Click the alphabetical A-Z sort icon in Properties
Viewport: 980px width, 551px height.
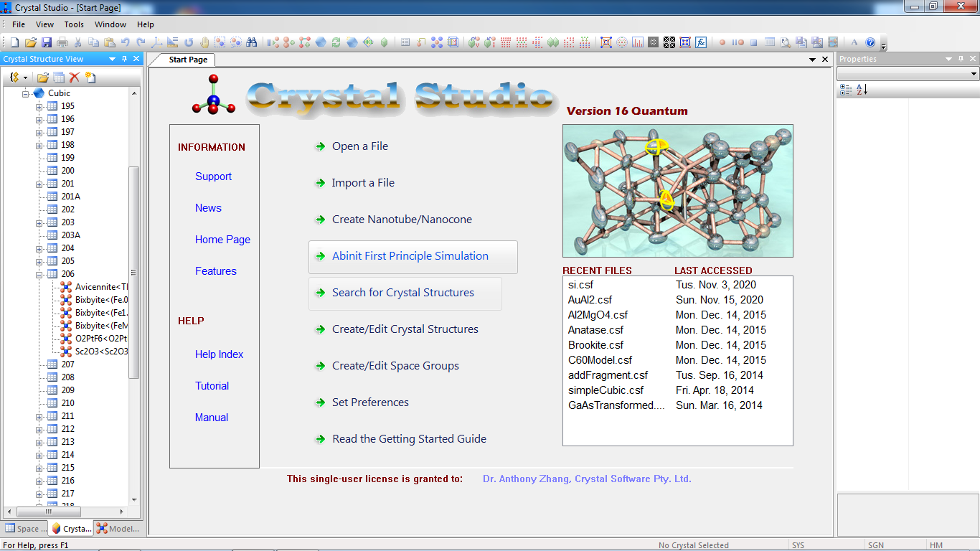861,90
